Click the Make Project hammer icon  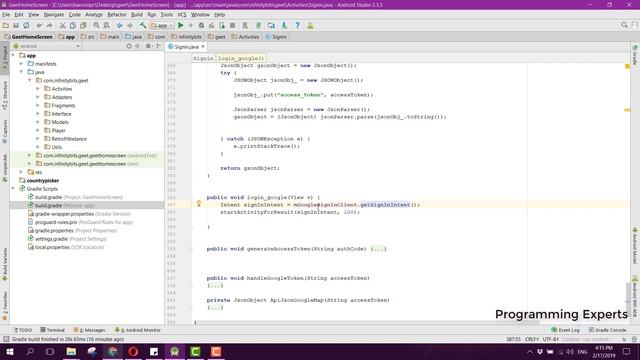pos(143,25)
